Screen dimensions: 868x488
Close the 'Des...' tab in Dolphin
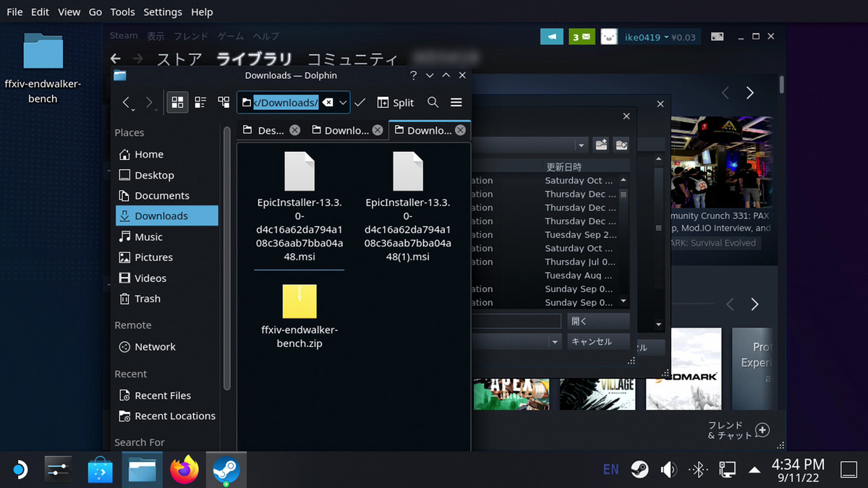(294, 130)
